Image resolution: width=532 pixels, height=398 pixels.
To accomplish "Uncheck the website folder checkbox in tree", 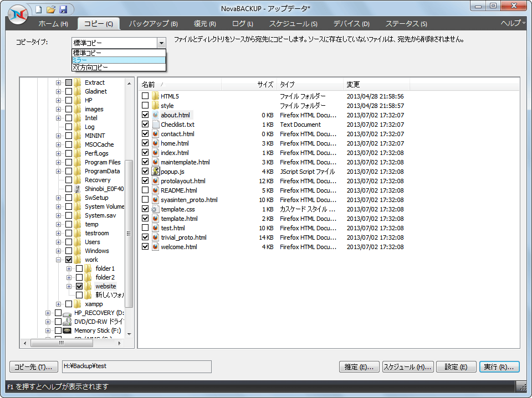I will tap(79, 286).
